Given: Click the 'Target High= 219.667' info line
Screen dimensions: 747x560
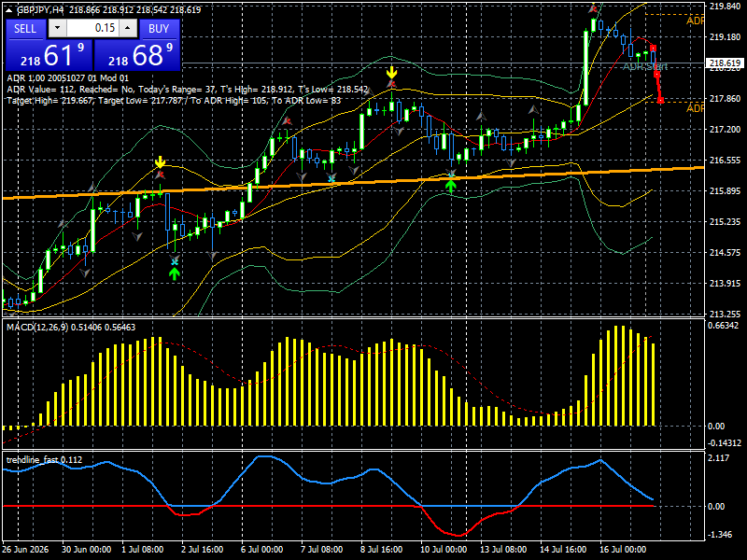Looking at the screenshot, I should tap(174, 101).
